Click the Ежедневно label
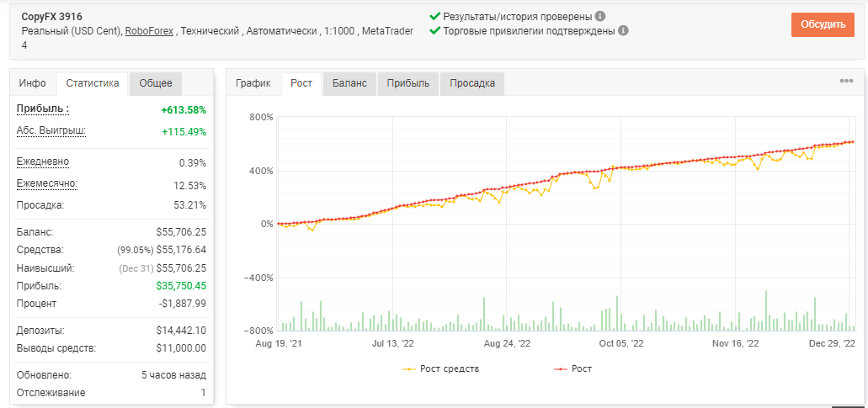This screenshot has height=408, width=868. 43,162
